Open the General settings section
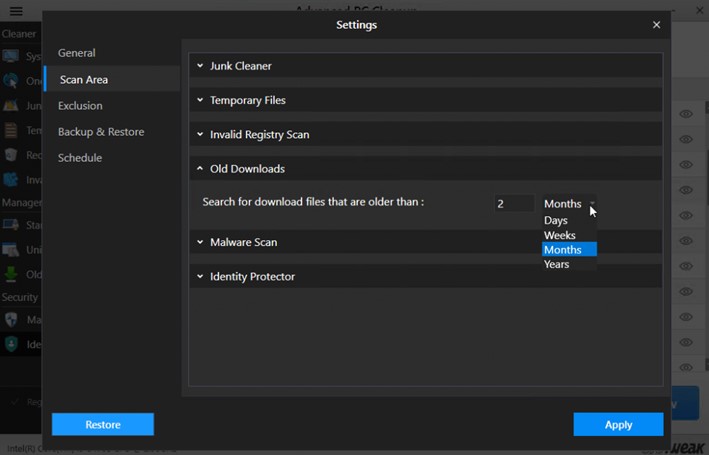This screenshot has width=709, height=455. [x=76, y=53]
